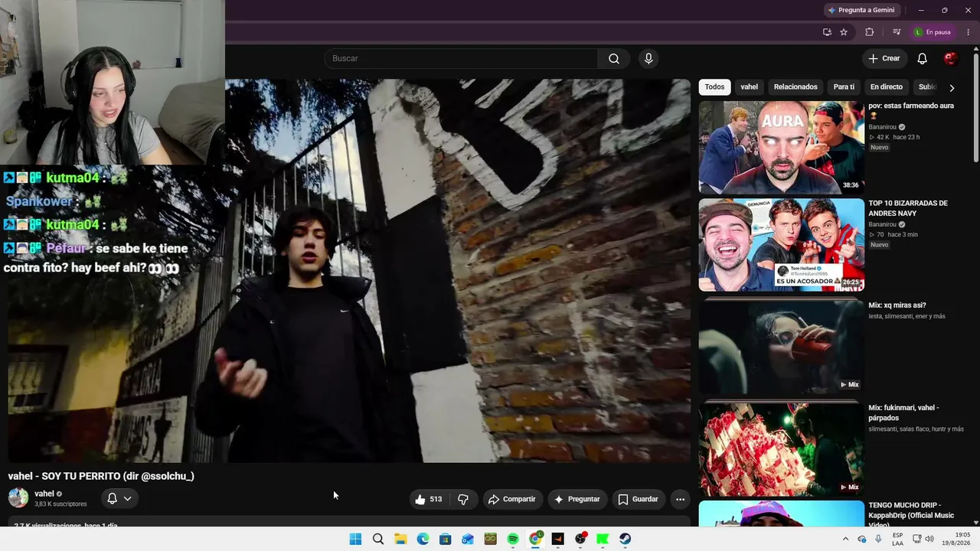
Task: Click the Crear button
Action: 884,59
